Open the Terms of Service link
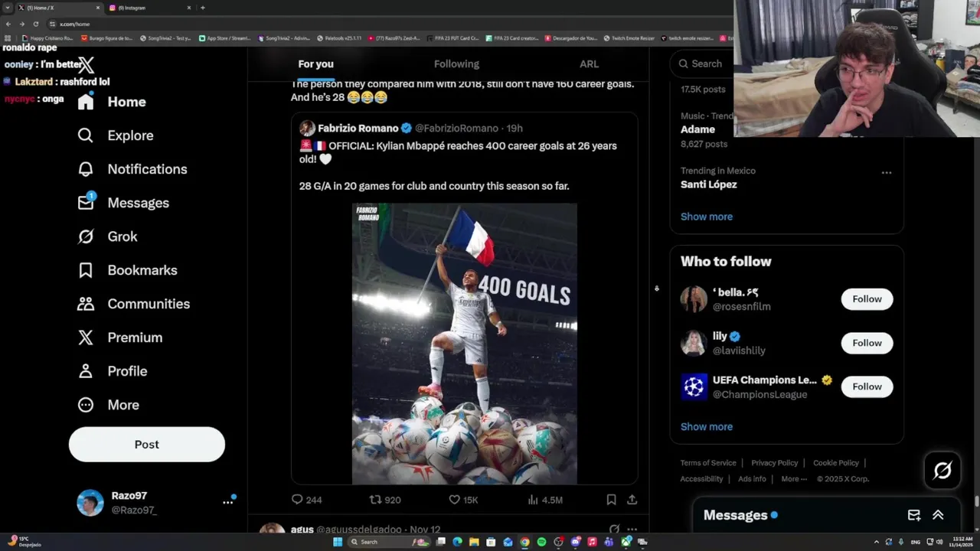The height and width of the screenshot is (551, 980). coord(708,463)
